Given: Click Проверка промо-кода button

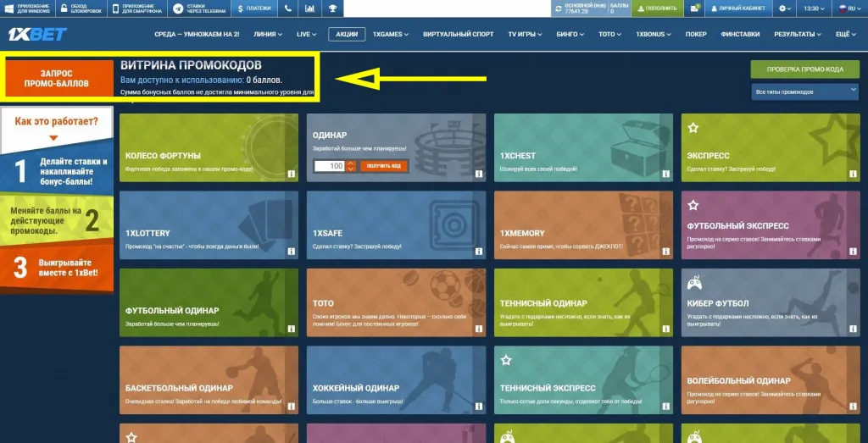Looking at the screenshot, I should tap(804, 69).
